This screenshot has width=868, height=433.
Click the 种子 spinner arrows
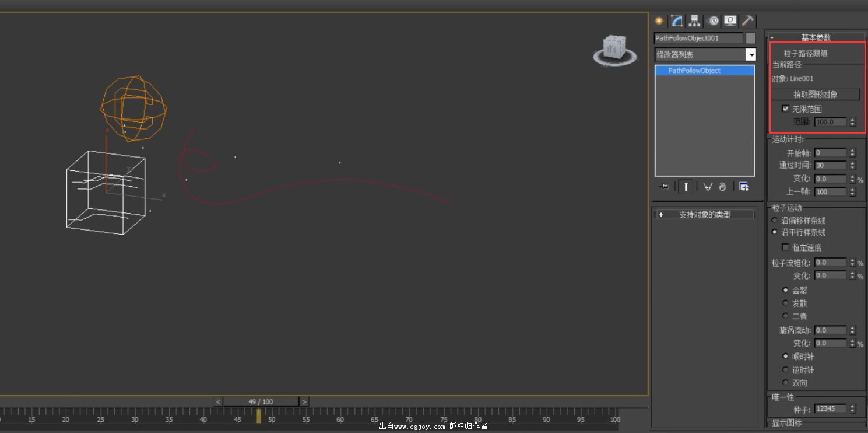(x=853, y=408)
